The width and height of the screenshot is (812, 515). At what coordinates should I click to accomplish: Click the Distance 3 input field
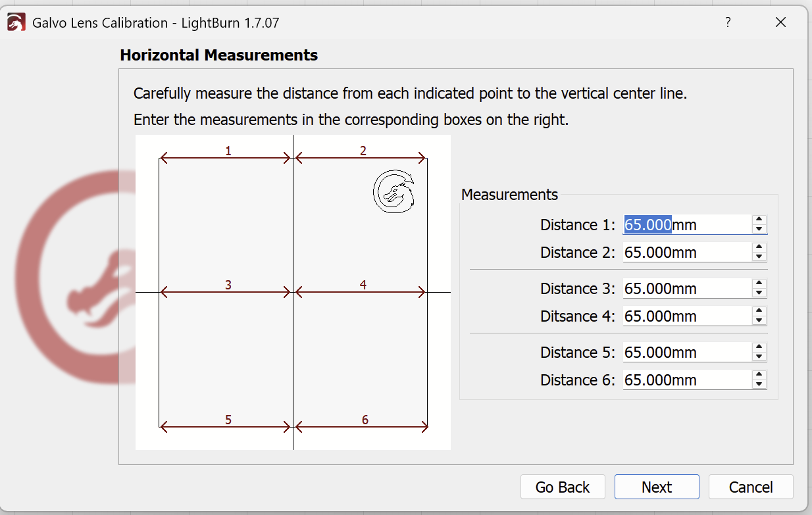pos(687,289)
